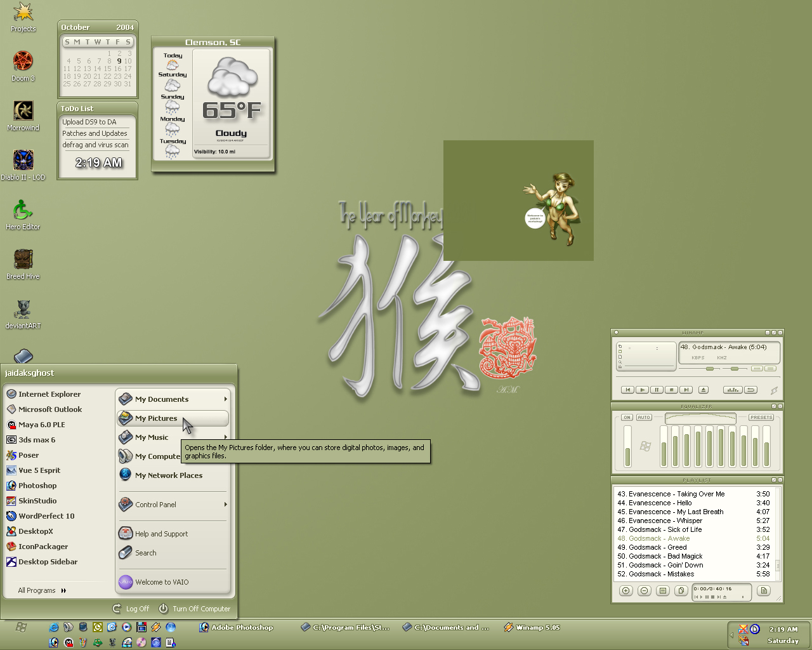Switch to Adobe Photoshop in the taskbar
812x650 pixels.
pos(236,627)
